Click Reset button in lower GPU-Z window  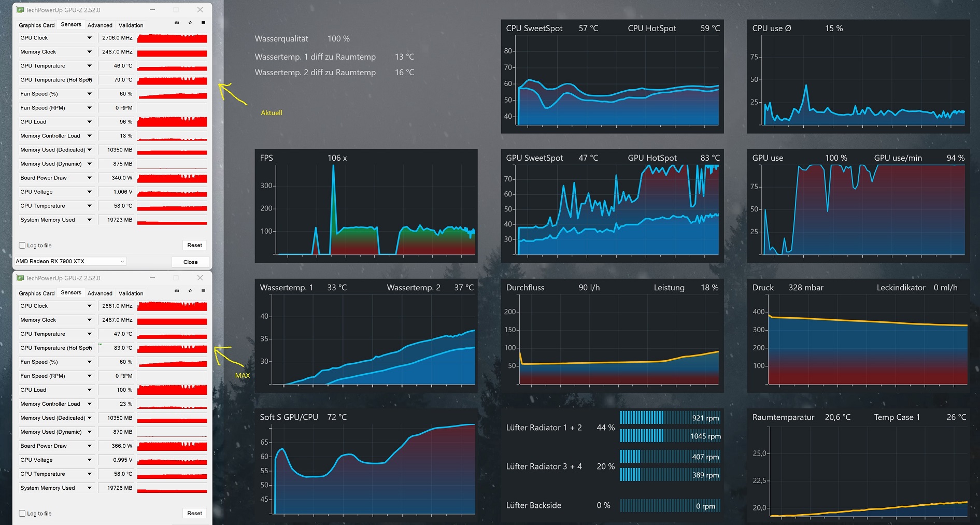point(194,513)
